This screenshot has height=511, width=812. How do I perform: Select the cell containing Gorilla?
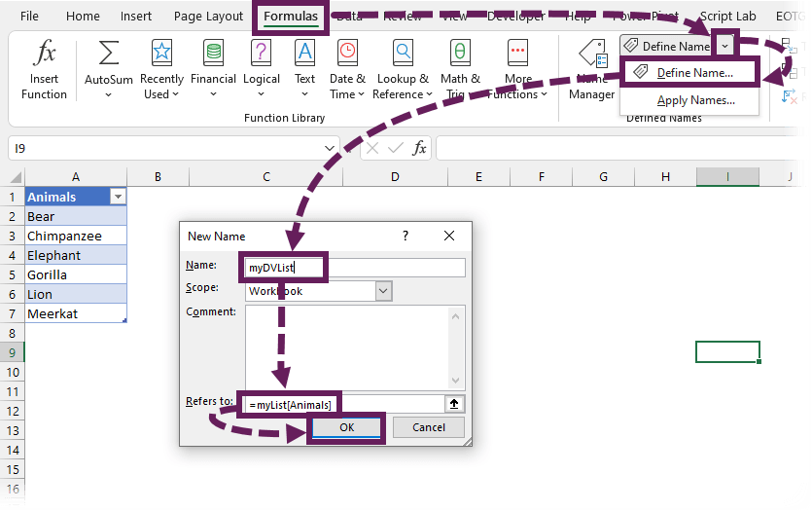tap(76, 274)
